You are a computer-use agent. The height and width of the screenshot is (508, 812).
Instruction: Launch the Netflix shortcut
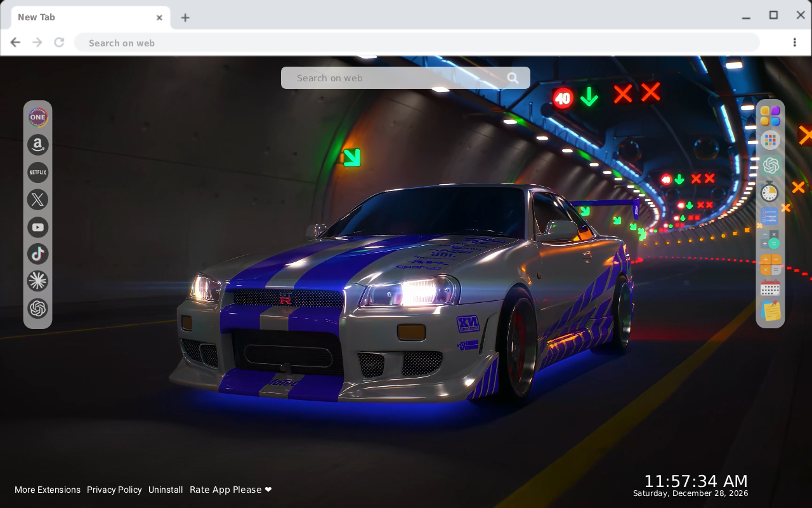38,172
